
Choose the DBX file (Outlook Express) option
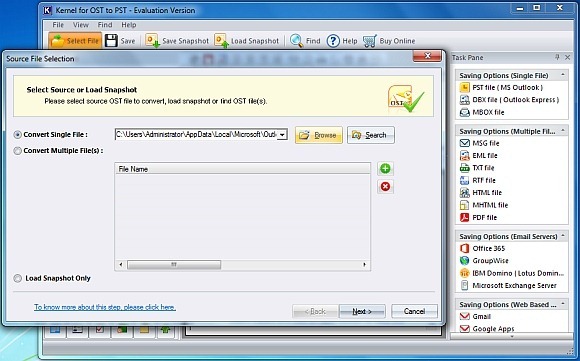click(509, 100)
